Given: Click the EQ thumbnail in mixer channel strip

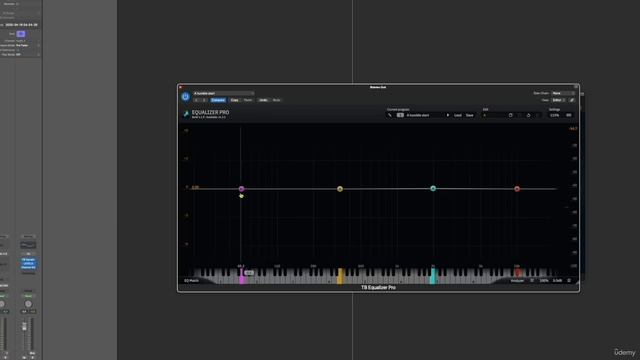Looking at the screenshot, I should 28,245.
